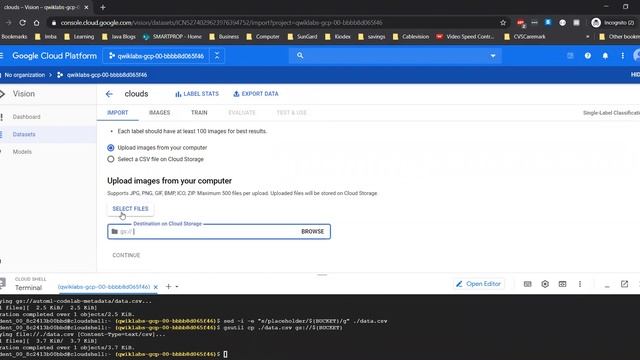Click the search magnifier icon in console
This screenshot has height=360, width=640.
point(300,56)
